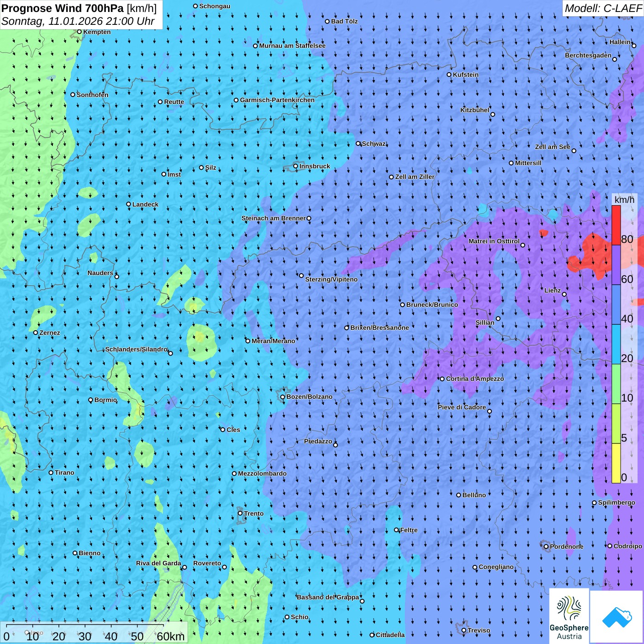Screen dimensions: 644x644
Task: Click the Hallein label
Action: 620,42
